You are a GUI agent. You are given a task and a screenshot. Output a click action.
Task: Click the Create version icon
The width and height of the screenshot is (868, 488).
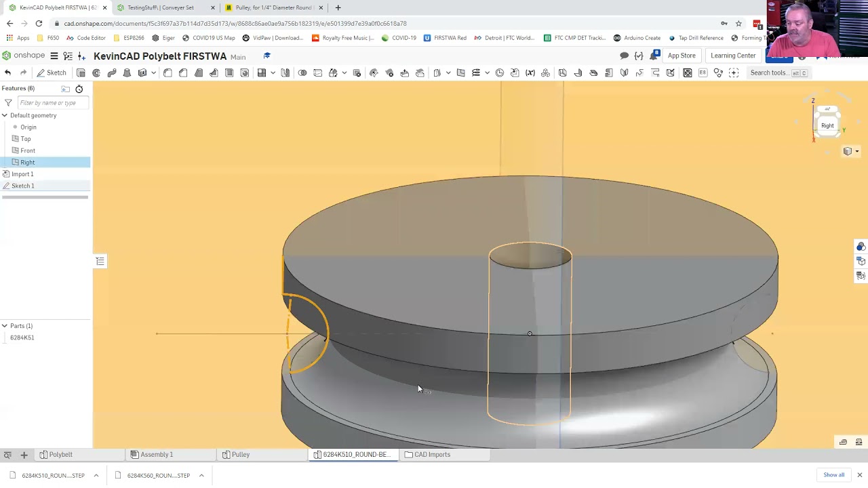tap(83, 56)
